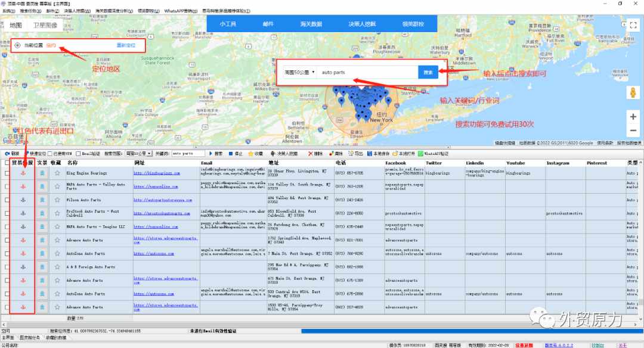The image size is (644, 348).
Task: Select the 当前位置 radio button
Action: pyautogui.click(x=18, y=45)
